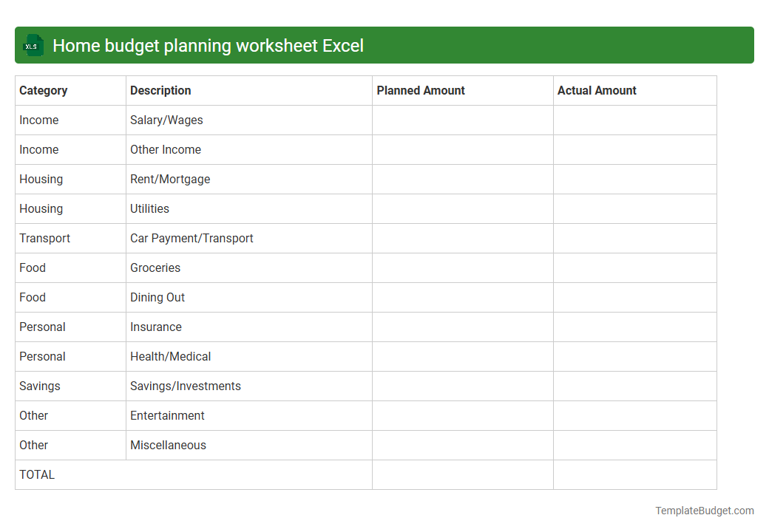
Task: Select the Category column header
Action: coord(44,90)
